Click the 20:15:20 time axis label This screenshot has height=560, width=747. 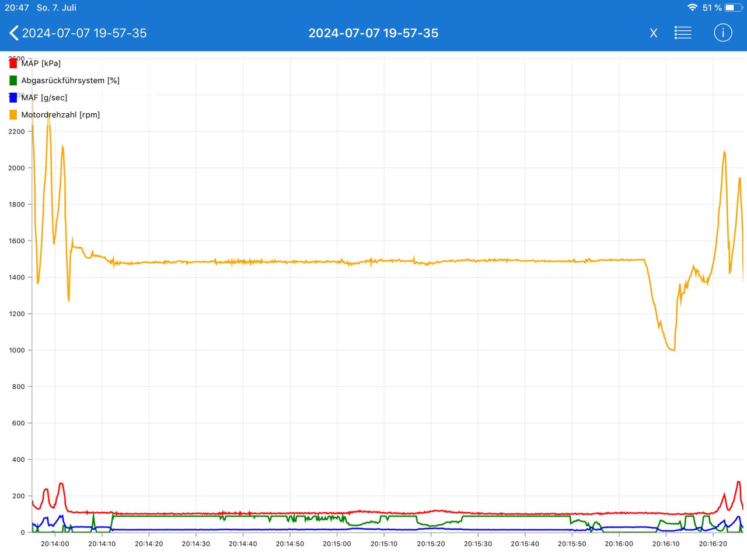click(x=431, y=544)
